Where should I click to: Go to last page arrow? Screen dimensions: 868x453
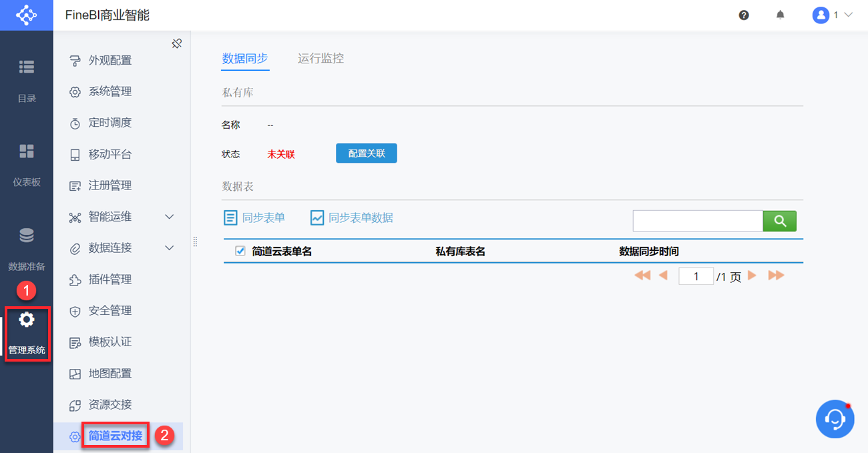tap(776, 275)
